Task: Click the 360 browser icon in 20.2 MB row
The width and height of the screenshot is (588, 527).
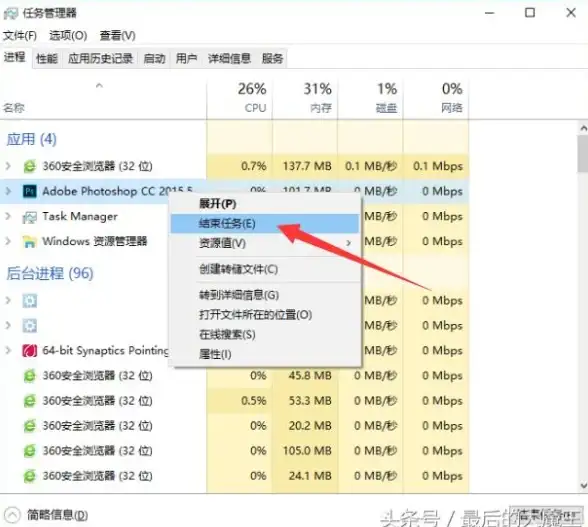Action: [30, 426]
